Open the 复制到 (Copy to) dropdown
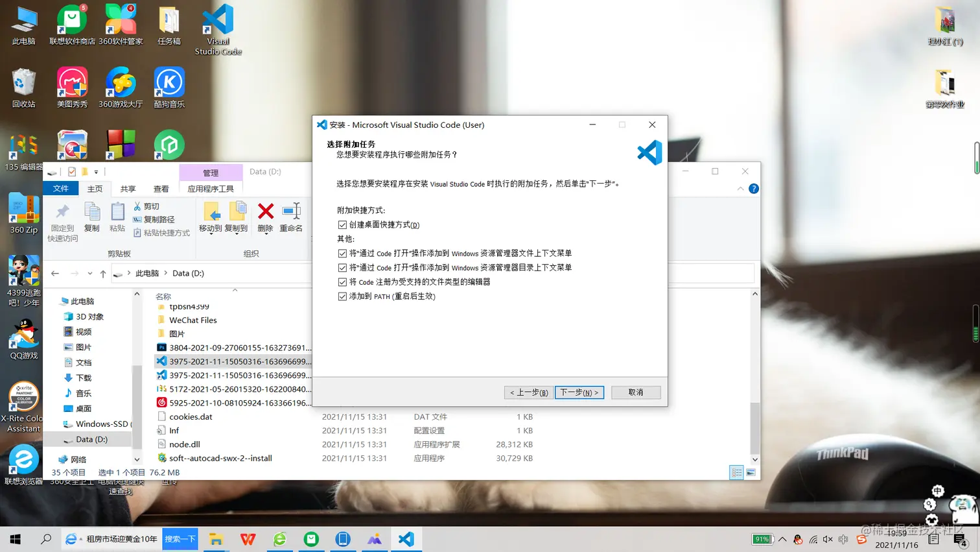This screenshot has width=980, height=552. pyautogui.click(x=237, y=218)
